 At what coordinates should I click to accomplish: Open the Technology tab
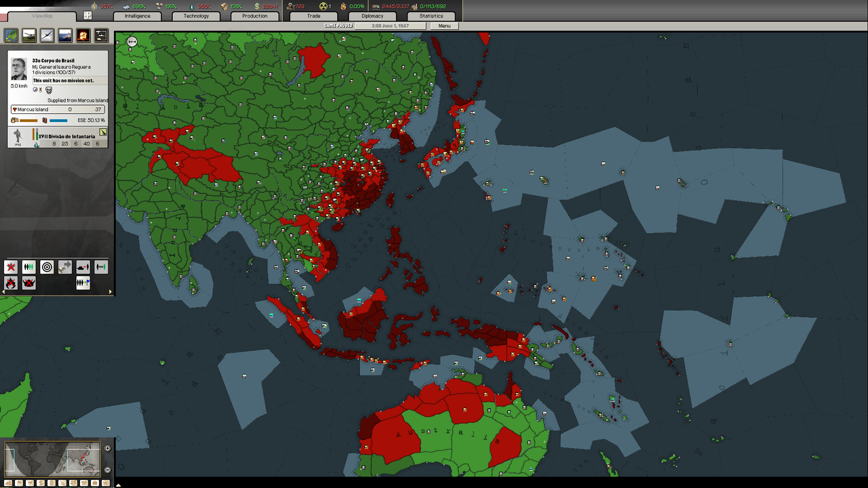(x=196, y=16)
